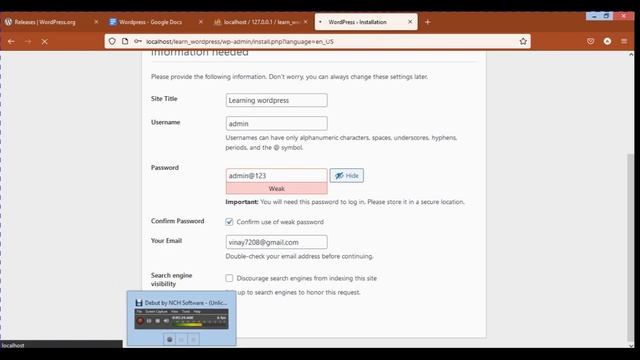
Task: Go back using the browser back arrow
Action: 11,41
